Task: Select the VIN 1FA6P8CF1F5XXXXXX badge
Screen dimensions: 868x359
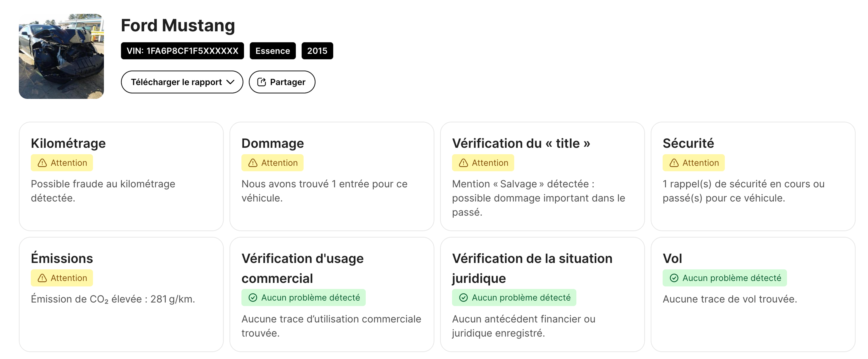Action: point(182,51)
